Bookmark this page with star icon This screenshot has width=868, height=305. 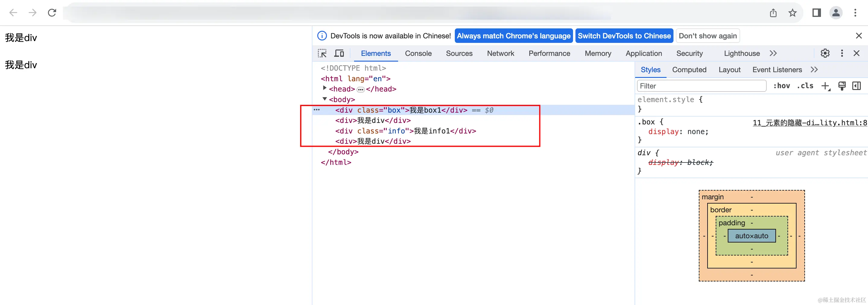coord(792,13)
